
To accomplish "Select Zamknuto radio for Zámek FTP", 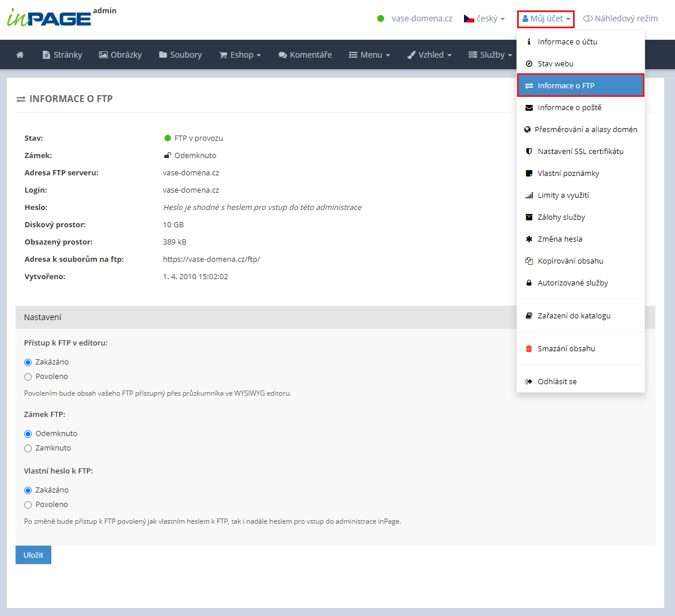I will [x=28, y=448].
